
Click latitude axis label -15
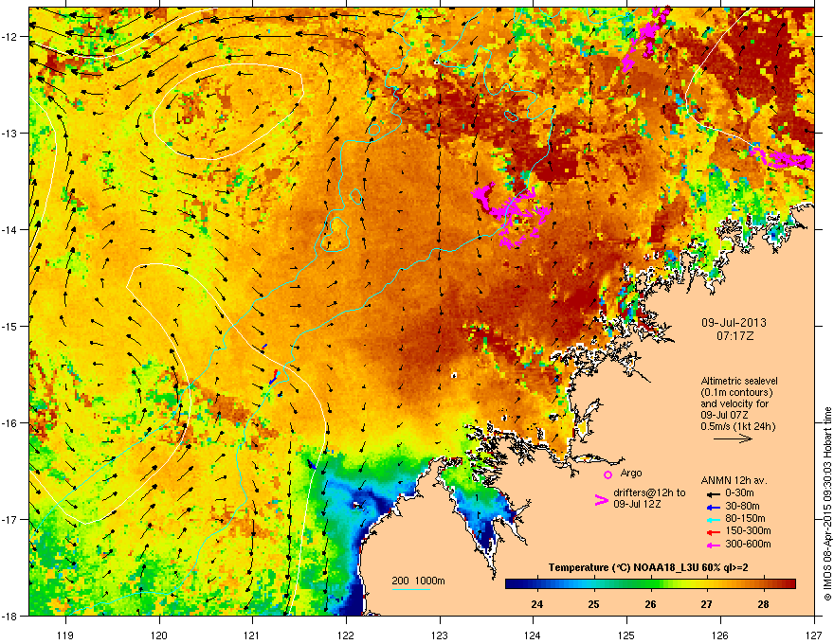[10, 326]
